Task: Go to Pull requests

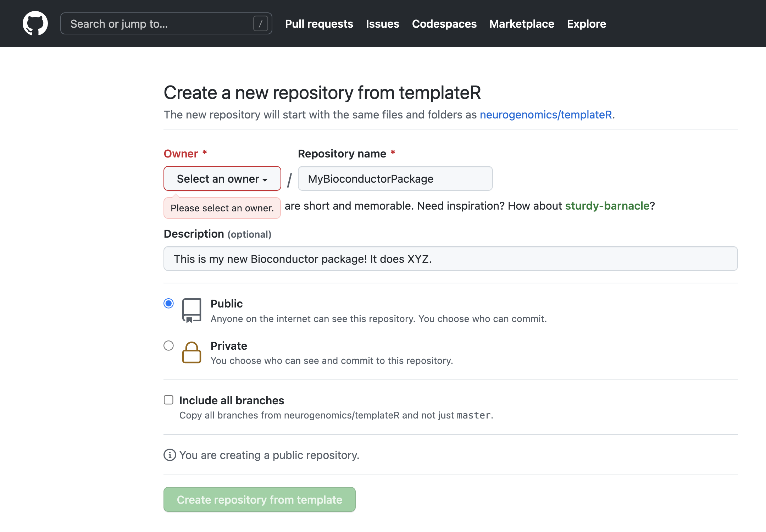Action: (x=319, y=24)
